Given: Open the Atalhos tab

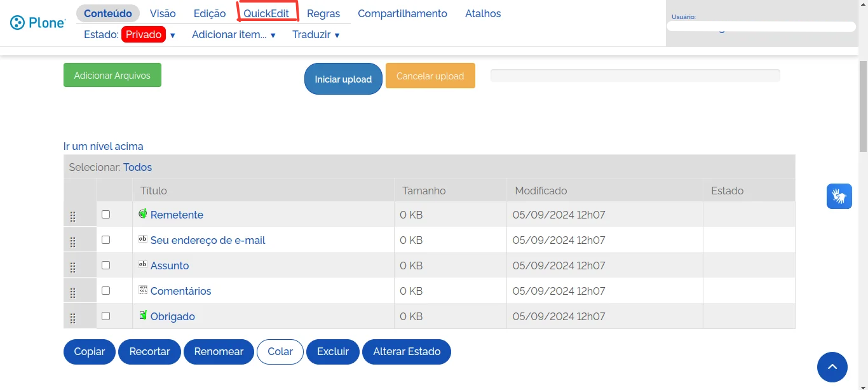Looking at the screenshot, I should (483, 13).
